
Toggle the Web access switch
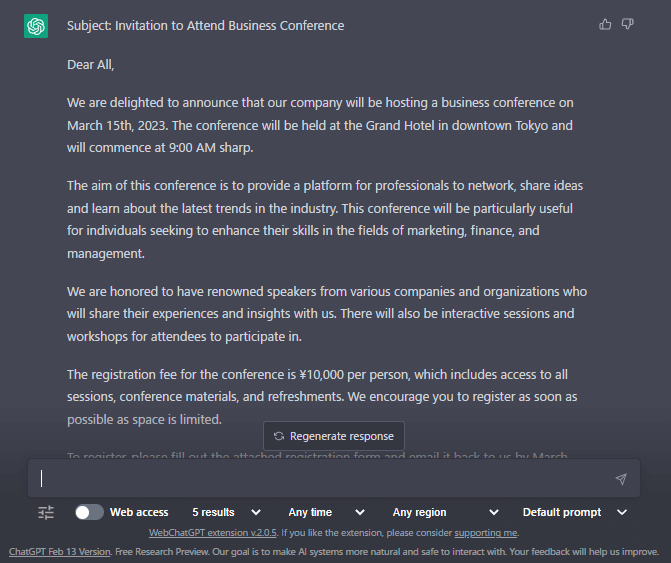pyautogui.click(x=89, y=512)
